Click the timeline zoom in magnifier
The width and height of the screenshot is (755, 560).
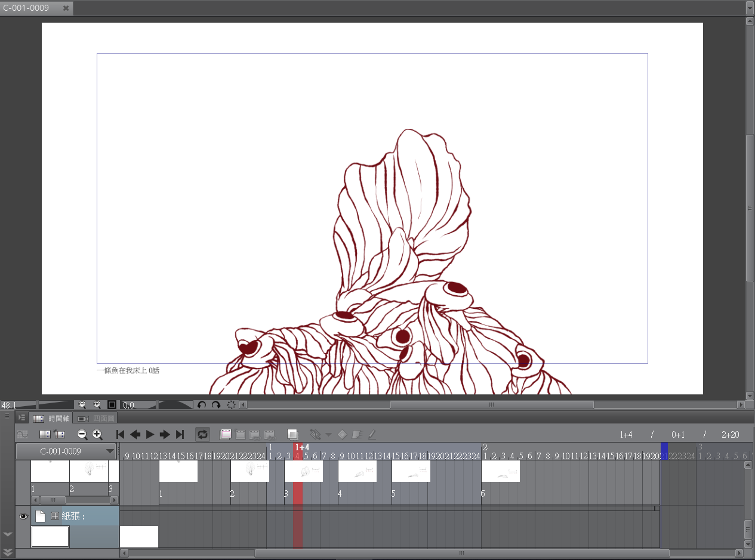pyautogui.click(x=97, y=435)
